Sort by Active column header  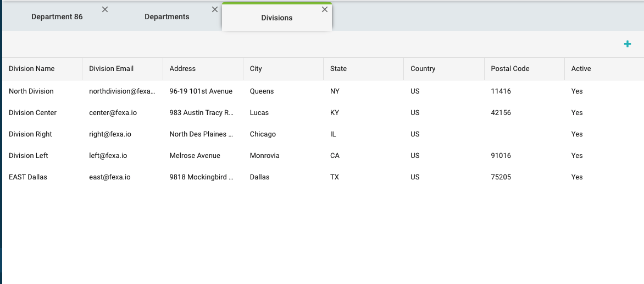[x=581, y=69]
